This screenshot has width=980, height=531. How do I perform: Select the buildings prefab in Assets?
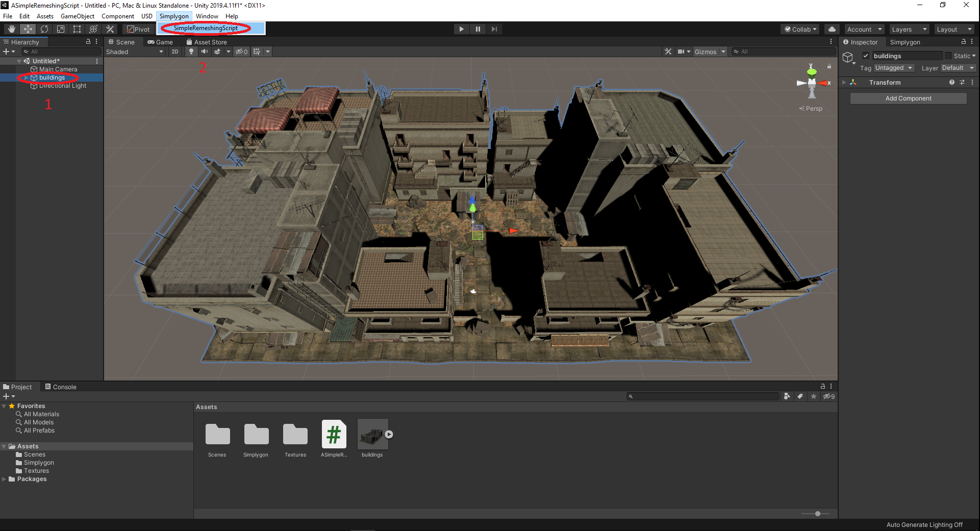[372, 434]
